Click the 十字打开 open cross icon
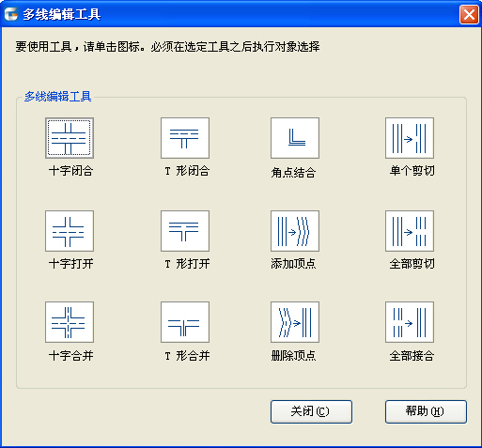 (x=70, y=231)
